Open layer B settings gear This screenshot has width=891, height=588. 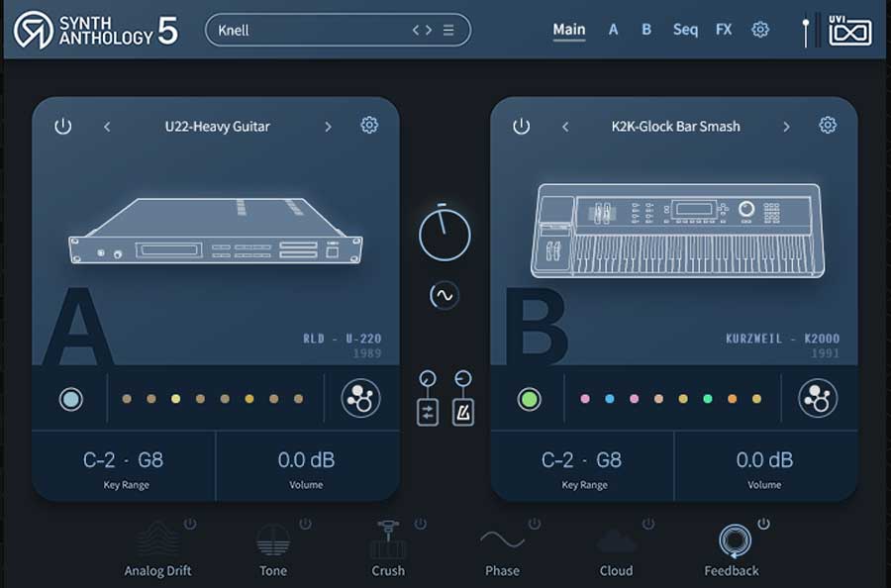[x=828, y=125]
